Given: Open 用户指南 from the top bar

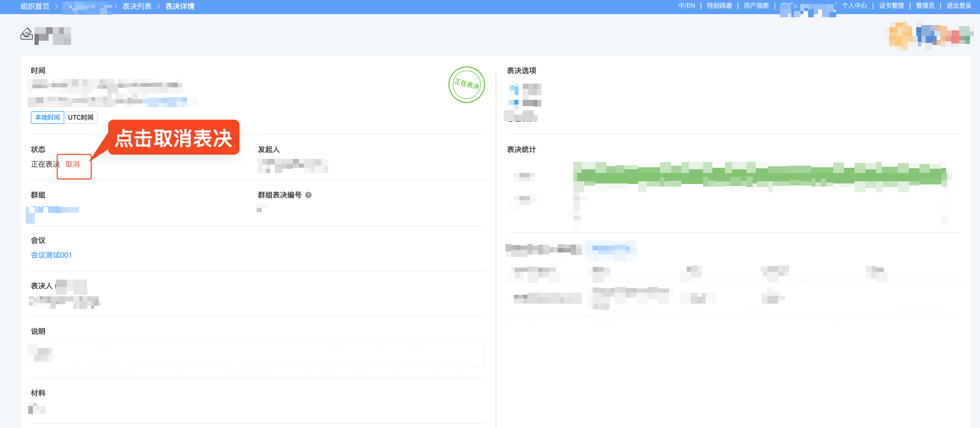Looking at the screenshot, I should tap(756, 6).
